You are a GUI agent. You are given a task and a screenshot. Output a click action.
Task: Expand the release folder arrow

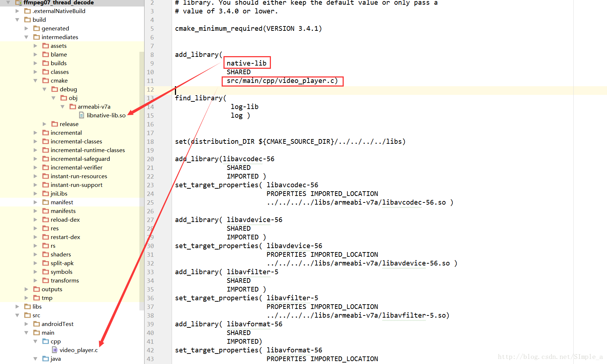tap(45, 124)
